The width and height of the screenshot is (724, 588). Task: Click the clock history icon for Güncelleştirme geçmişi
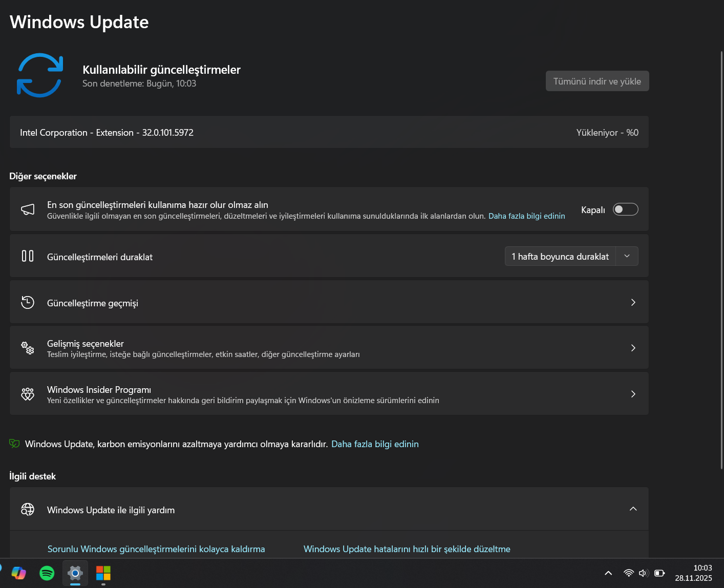pos(28,302)
